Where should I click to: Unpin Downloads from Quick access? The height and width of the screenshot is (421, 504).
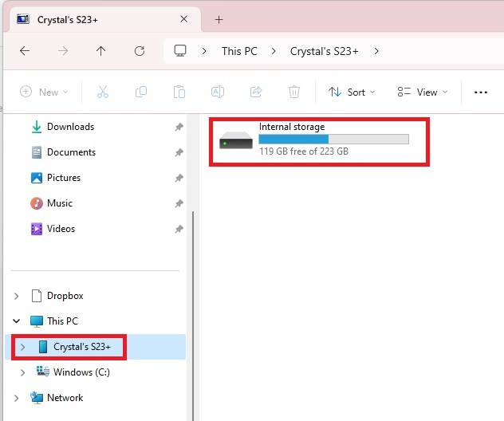(179, 127)
